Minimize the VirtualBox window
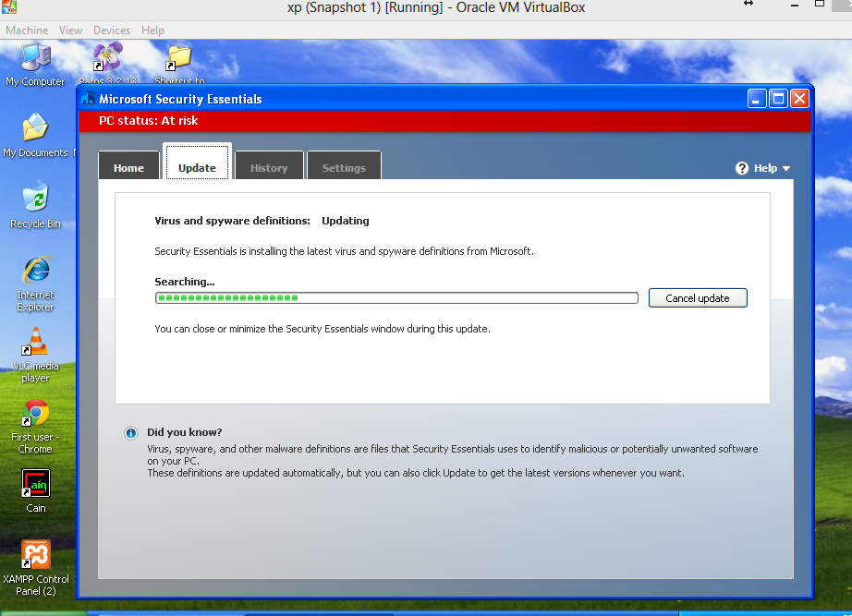The height and width of the screenshot is (616, 852). click(795, 6)
